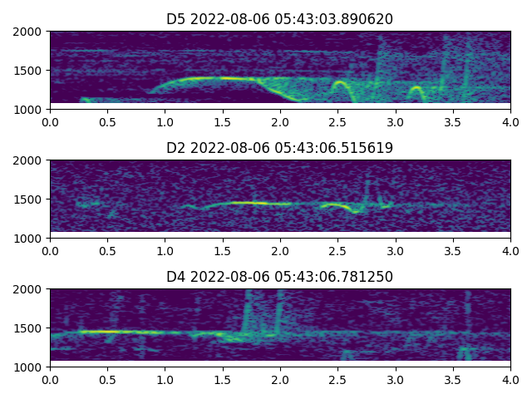
Task: Click the 2.5 x-axis tick label under D5
Action: (337, 121)
